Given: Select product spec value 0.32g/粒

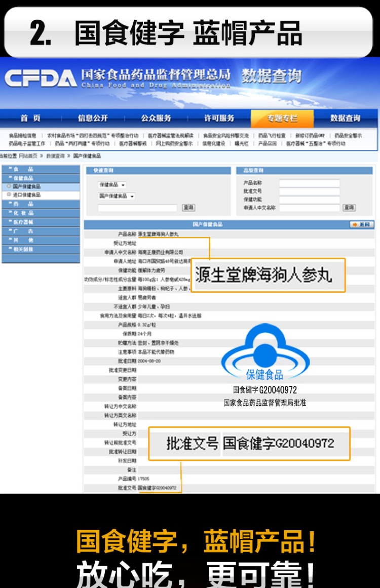Looking at the screenshot, I should [146, 325].
